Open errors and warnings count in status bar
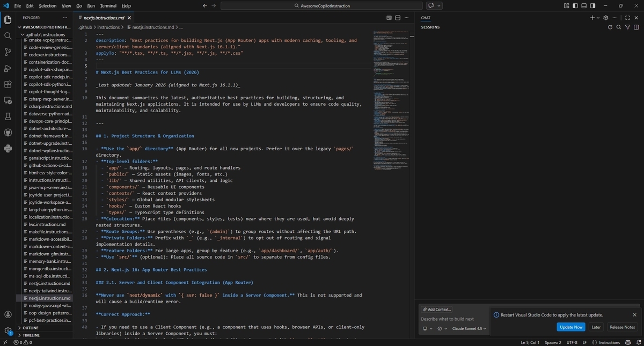The image size is (644, 346). click(23, 342)
